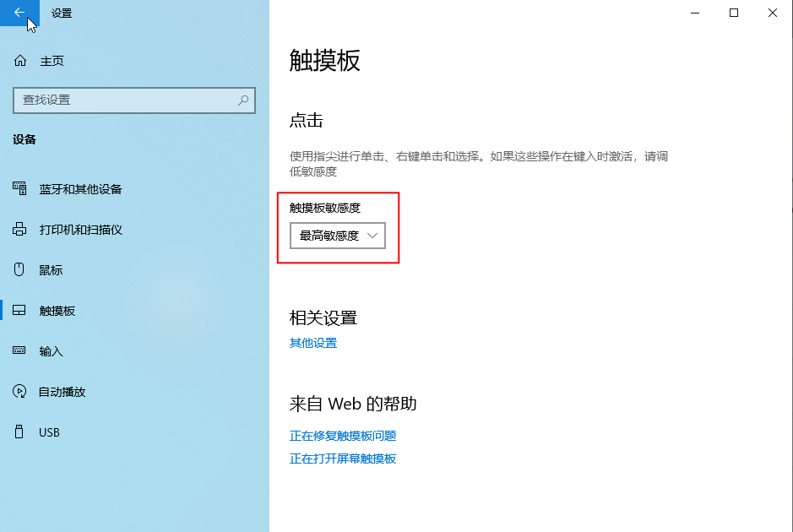The image size is (793, 532).
Task: Open the 正在打开屏幕触摸板 link
Action: (344, 459)
